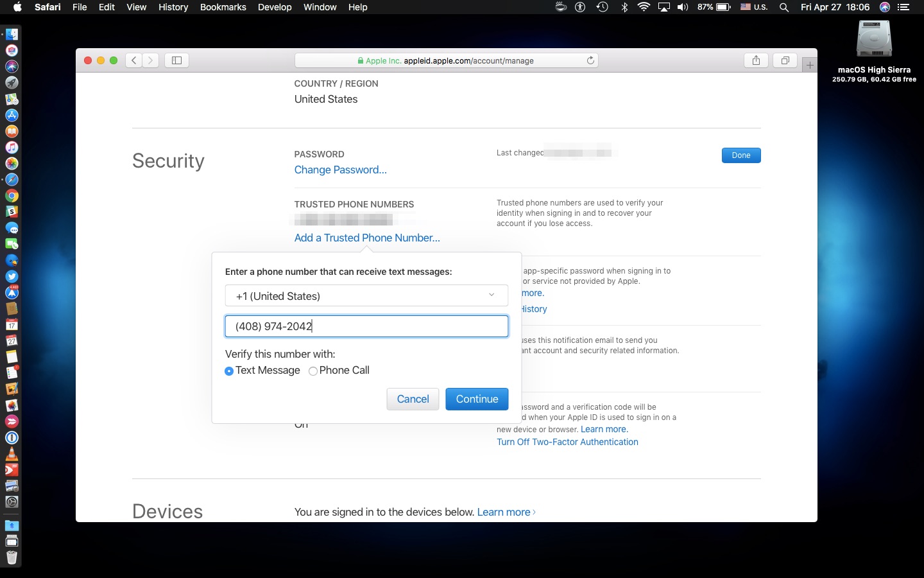Open the battery status menu
The height and width of the screenshot is (578, 924).
(x=714, y=7)
